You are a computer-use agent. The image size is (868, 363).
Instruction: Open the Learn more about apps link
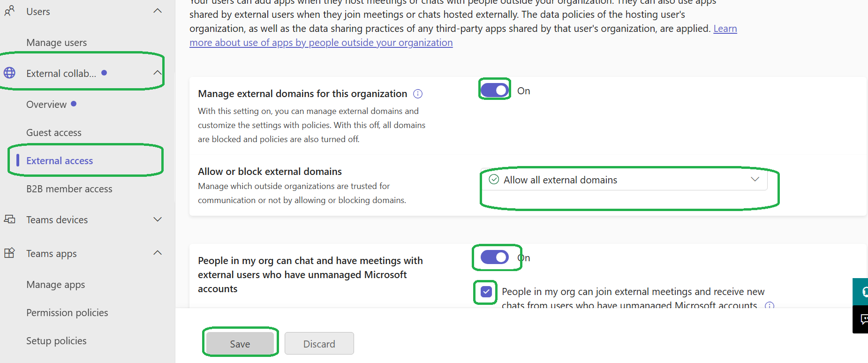click(321, 43)
